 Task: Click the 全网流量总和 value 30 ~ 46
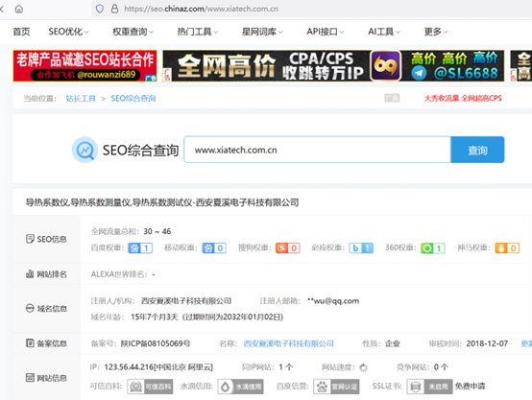(157, 231)
